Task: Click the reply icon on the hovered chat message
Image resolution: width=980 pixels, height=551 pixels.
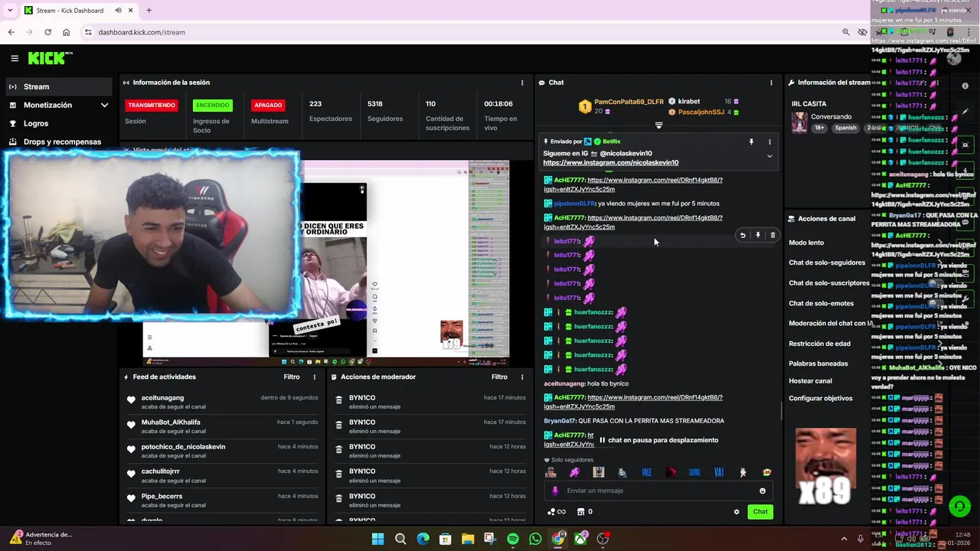Action: tap(742, 236)
